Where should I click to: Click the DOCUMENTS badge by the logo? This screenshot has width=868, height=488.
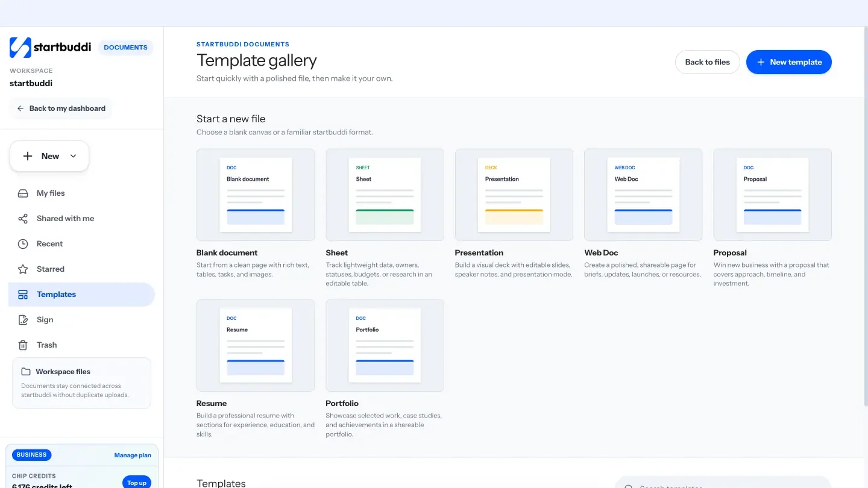(125, 48)
